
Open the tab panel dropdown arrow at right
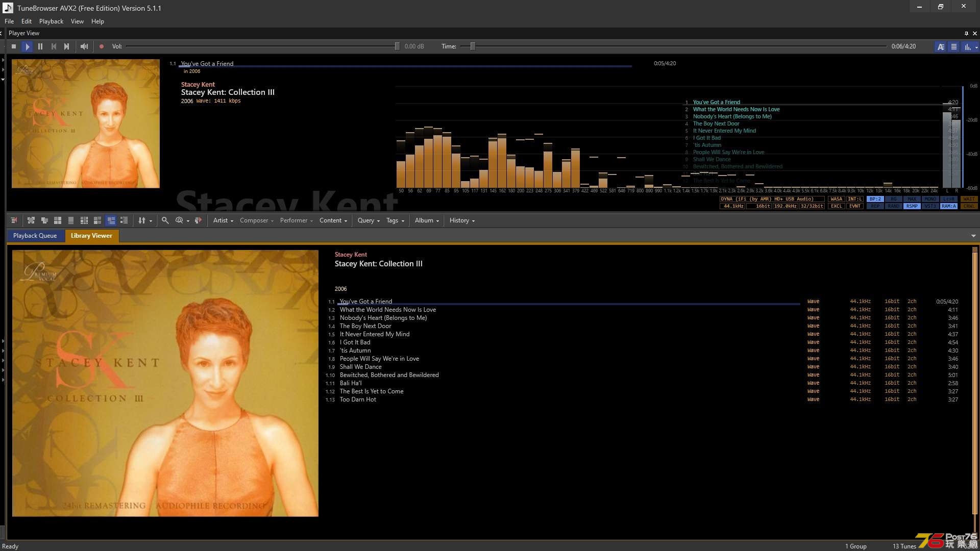click(973, 236)
